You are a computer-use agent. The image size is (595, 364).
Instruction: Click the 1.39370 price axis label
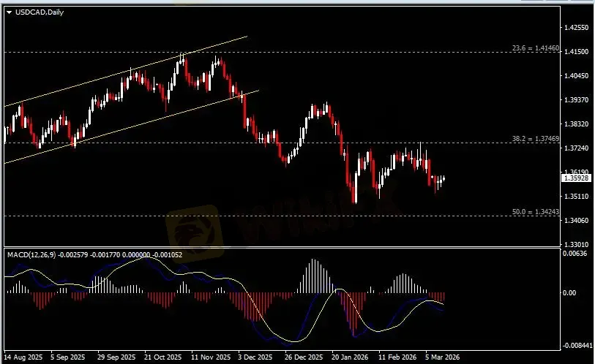[575, 100]
